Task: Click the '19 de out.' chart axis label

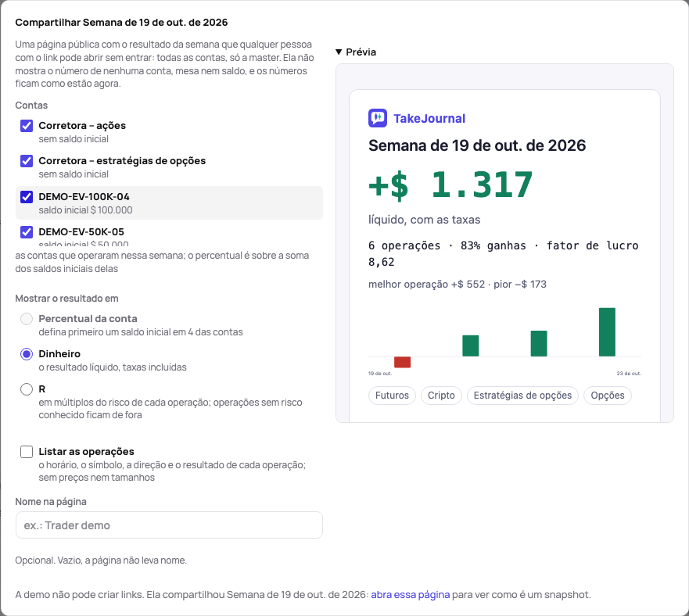Action: click(x=379, y=374)
